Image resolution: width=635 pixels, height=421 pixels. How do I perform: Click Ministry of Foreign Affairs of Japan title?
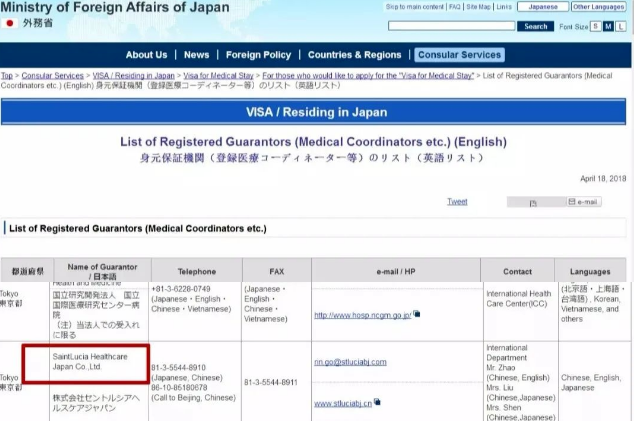click(x=115, y=7)
